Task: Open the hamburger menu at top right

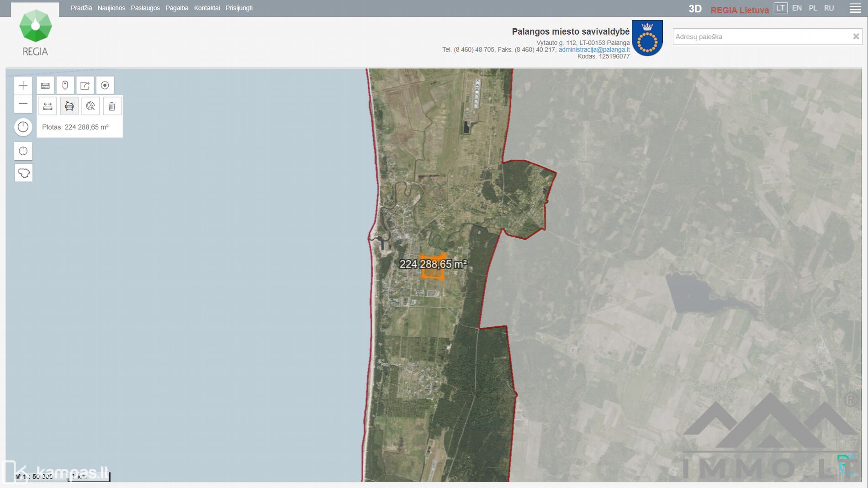Action: coord(855,8)
